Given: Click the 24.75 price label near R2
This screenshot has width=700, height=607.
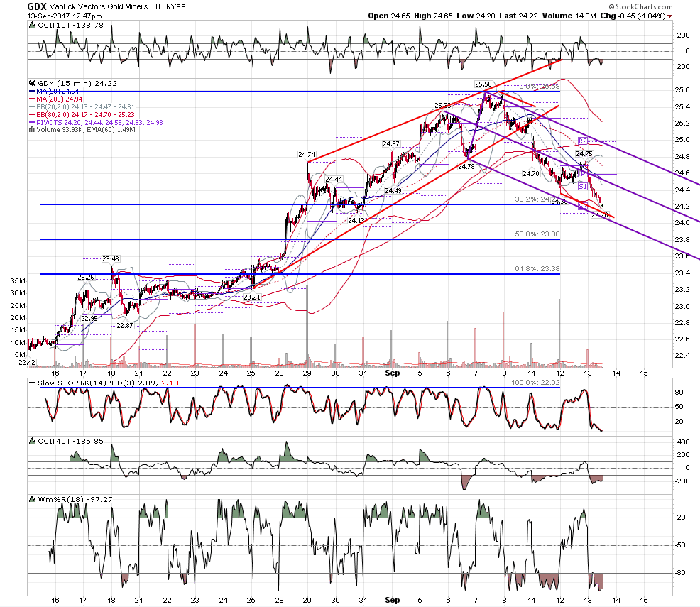Looking at the screenshot, I should coord(584,154).
